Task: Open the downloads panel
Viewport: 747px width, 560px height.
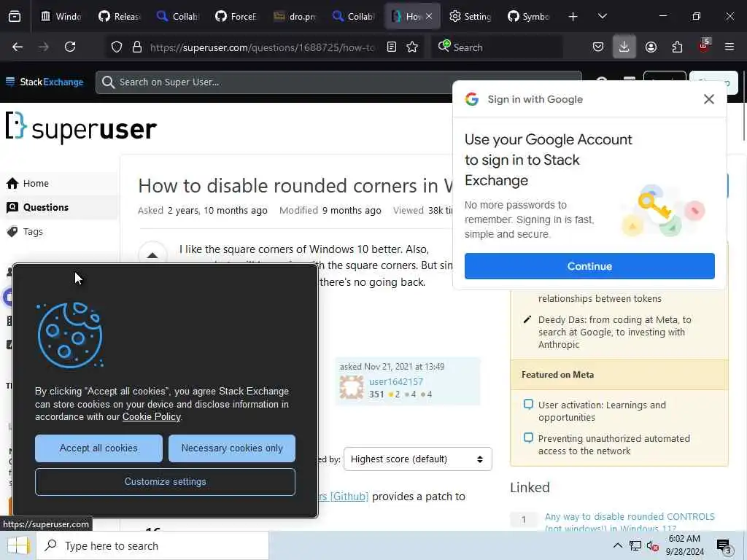Action: [624, 47]
